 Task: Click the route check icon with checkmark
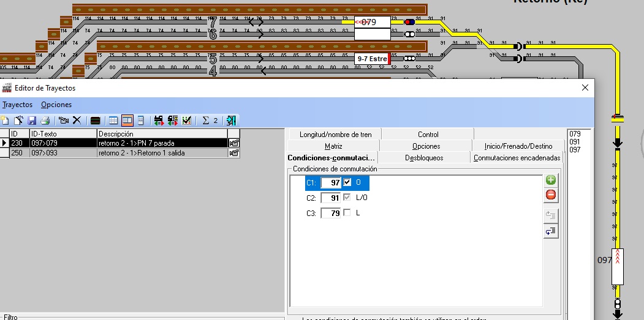pyautogui.click(x=186, y=120)
